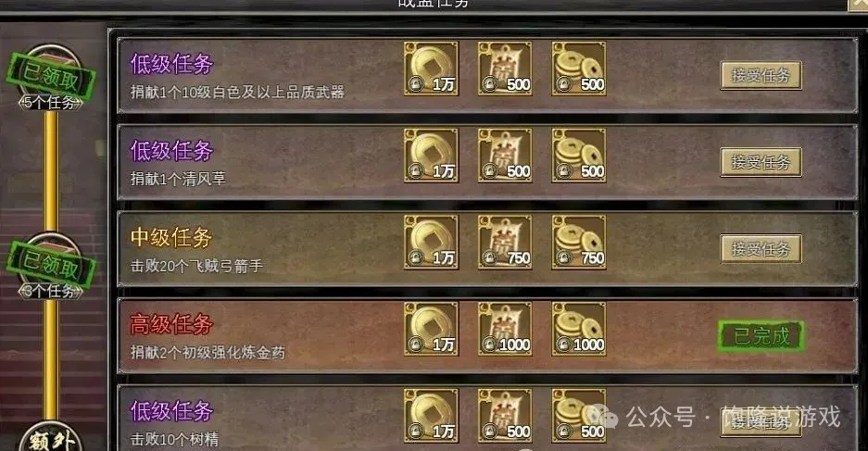
Task: Click the 750 scroll reward in 中级任务 row
Action: (x=505, y=243)
